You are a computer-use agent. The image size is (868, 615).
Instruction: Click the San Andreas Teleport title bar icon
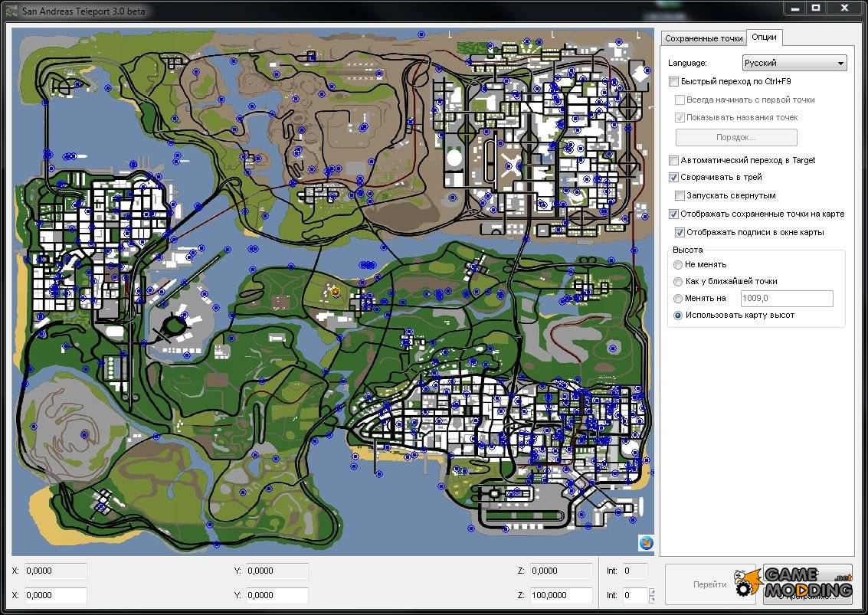[x=11, y=11]
